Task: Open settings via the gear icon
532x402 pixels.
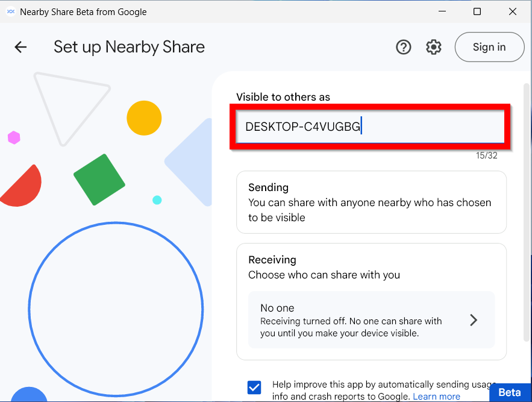Action: tap(434, 47)
